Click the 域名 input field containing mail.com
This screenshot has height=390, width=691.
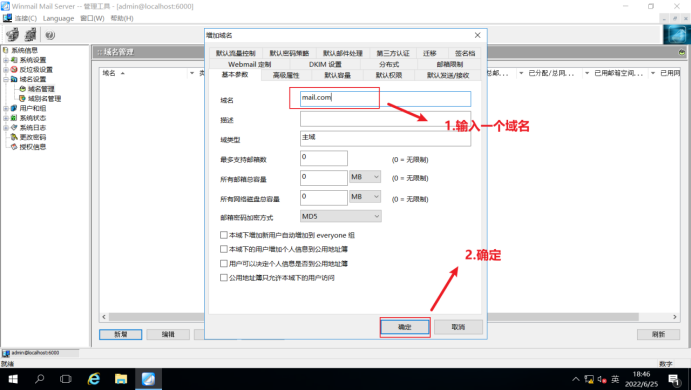coord(385,99)
